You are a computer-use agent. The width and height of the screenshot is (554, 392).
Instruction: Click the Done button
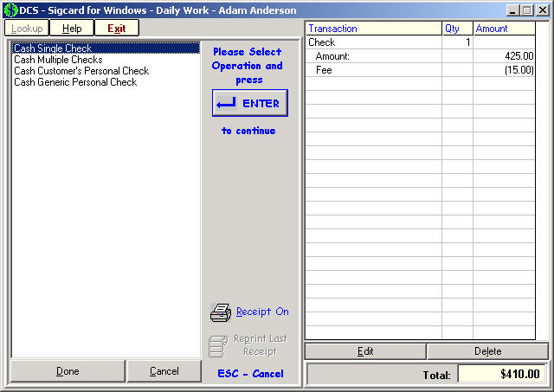click(x=68, y=371)
